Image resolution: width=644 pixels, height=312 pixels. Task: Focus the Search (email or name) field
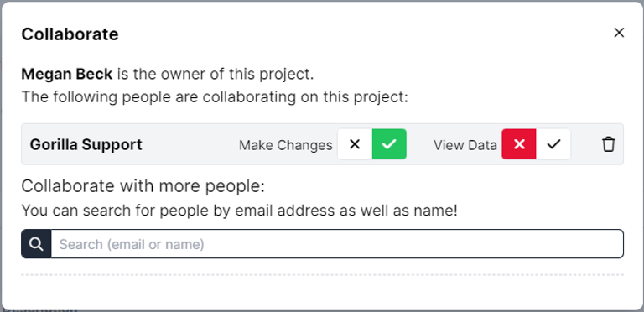pos(337,244)
